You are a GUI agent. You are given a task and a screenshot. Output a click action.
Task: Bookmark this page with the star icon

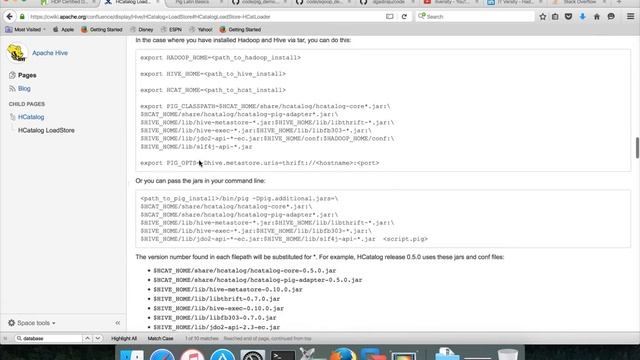pyautogui.click(x=542, y=17)
